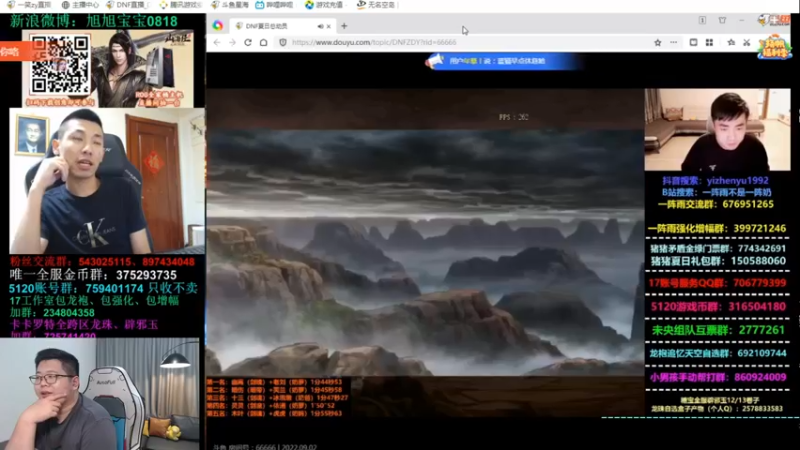The width and height of the screenshot is (800, 450).
Task: Click the 一阵雨强化增幅群 399721246 text
Action: (717, 229)
